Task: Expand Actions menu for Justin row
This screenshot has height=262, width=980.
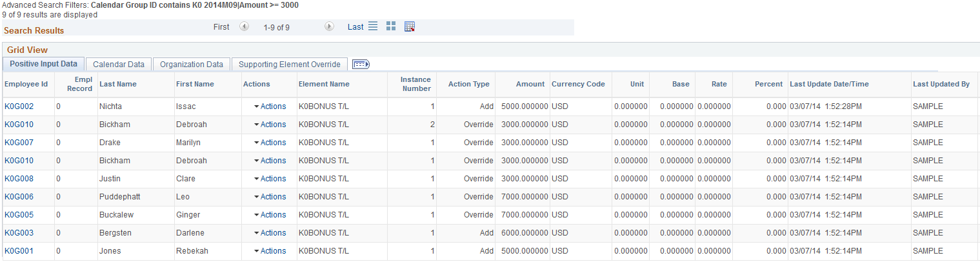Action: [270, 179]
